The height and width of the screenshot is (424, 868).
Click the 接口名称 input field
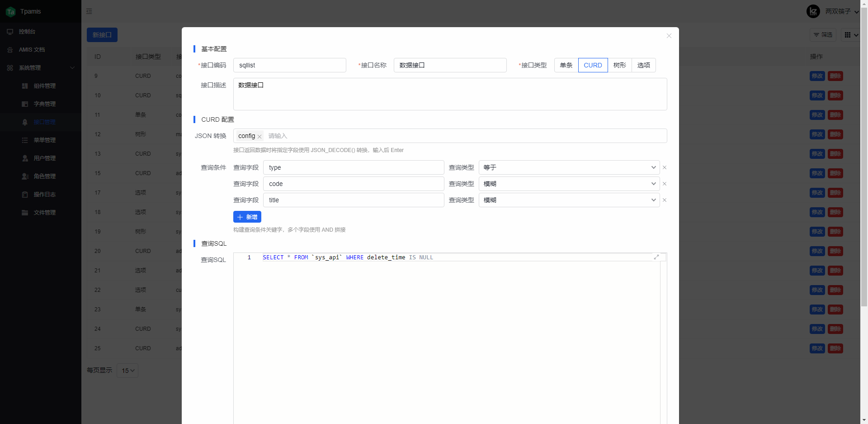[450, 65]
